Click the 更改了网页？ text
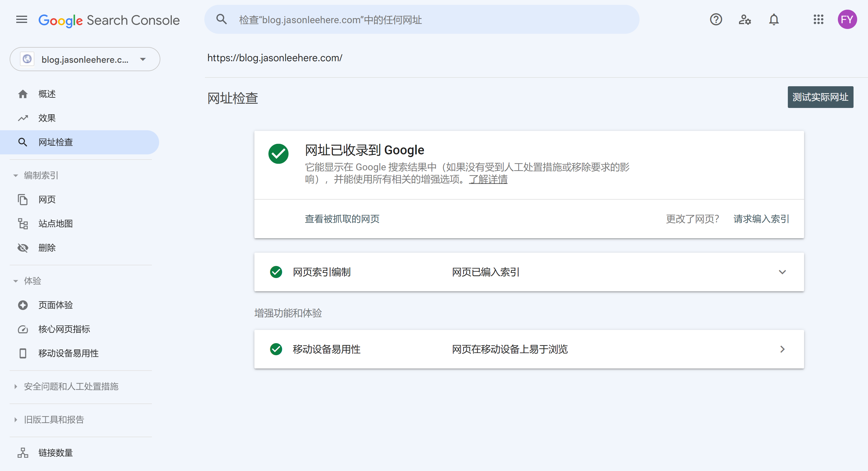 click(693, 219)
